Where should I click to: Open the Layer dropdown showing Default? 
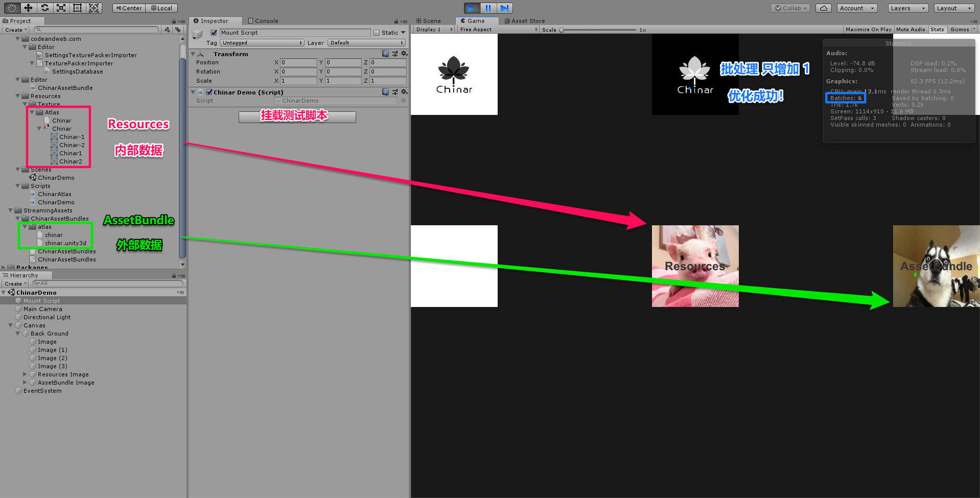click(x=367, y=43)
